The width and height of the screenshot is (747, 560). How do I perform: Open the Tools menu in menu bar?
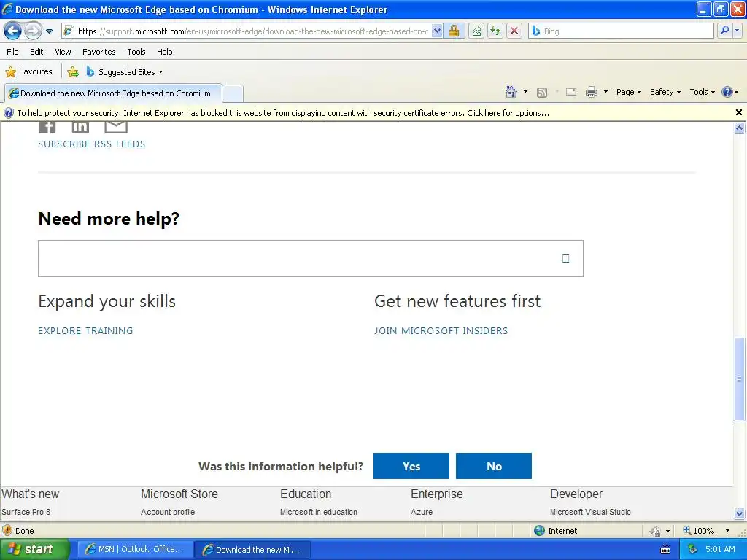coord(136,52)
